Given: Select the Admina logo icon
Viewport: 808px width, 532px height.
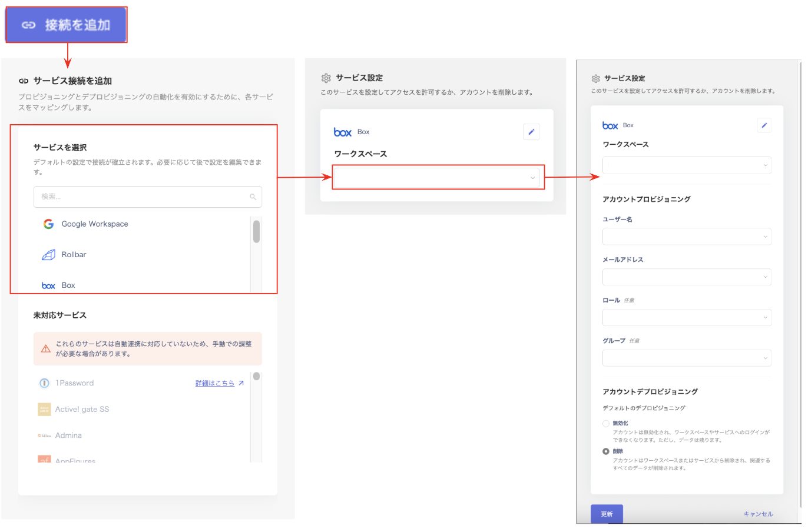Looking at the screenshot, I should (x=44, y=436).
